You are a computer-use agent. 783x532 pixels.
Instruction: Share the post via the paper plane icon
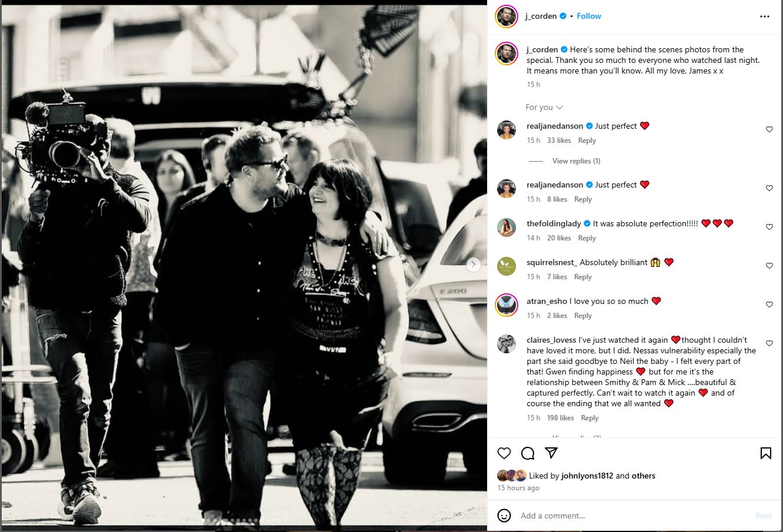(x=551, y=453)
